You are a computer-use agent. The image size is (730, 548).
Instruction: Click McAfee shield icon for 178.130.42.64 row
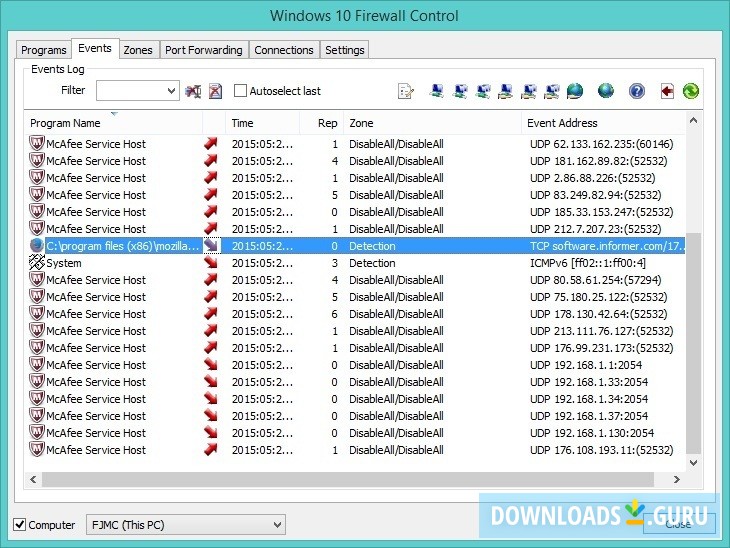pyautogui.click(x=36, y=313)
